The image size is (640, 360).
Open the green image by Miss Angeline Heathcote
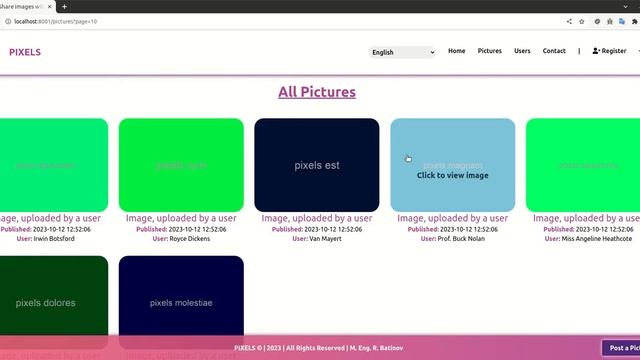[x=583, y=165]
